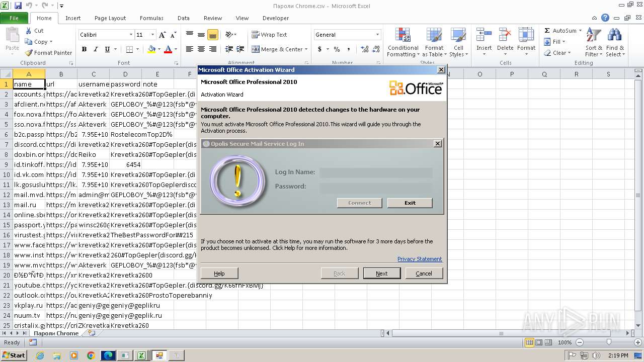Open Find & Select menu
This screenshot has height=362, width=644.
(615, 42)
